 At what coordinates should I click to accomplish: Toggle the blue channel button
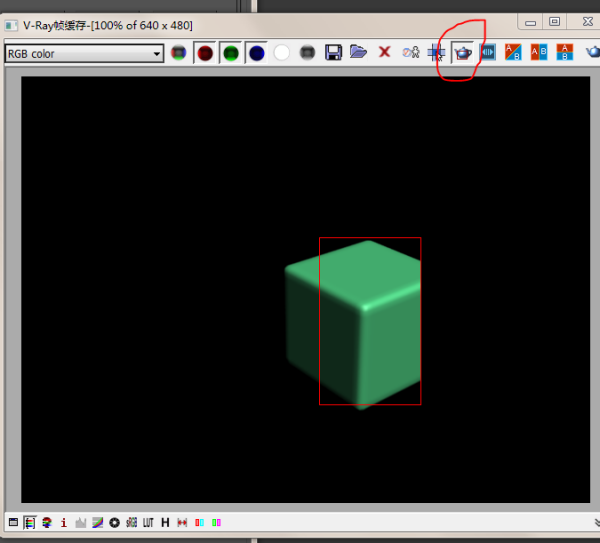click(x=257, y=53)
